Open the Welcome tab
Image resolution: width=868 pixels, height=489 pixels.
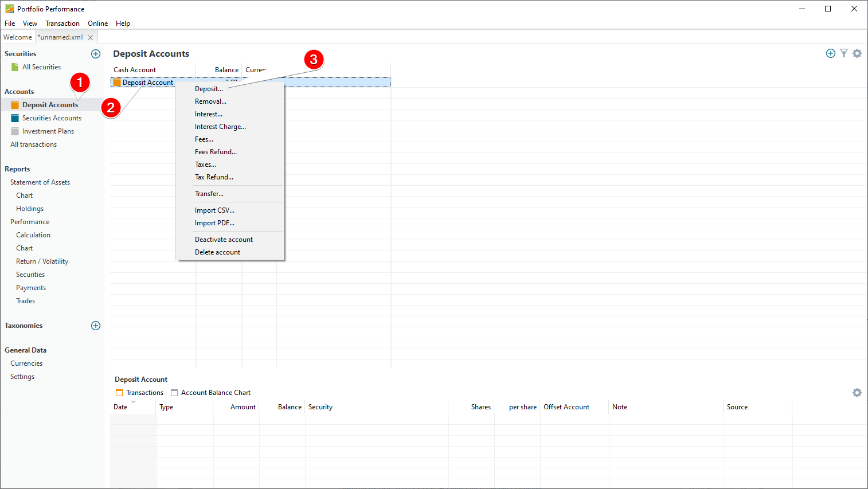click(x=18, y=37)
